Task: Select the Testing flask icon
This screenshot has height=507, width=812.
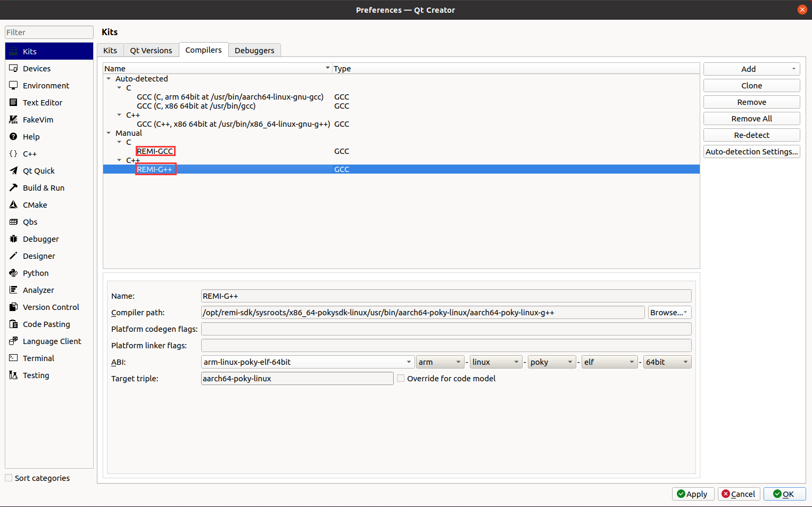Action: click(14, 375)
